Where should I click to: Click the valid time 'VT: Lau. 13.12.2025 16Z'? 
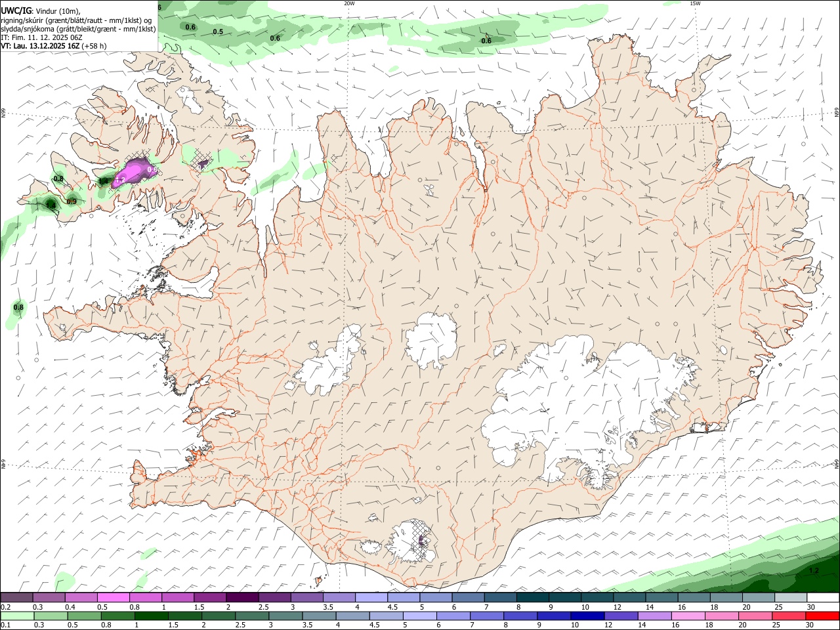click(40, 46)
